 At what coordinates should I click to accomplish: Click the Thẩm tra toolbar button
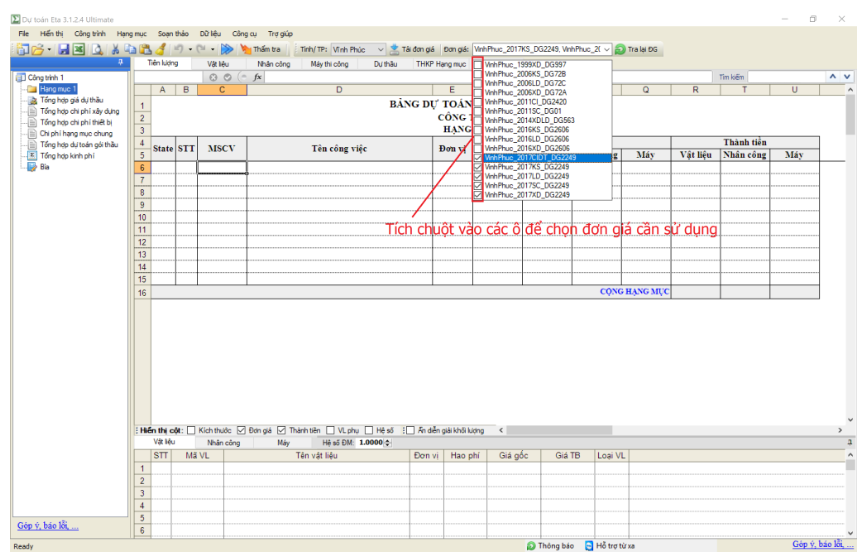pyautogui.click(x=260, y=49)
